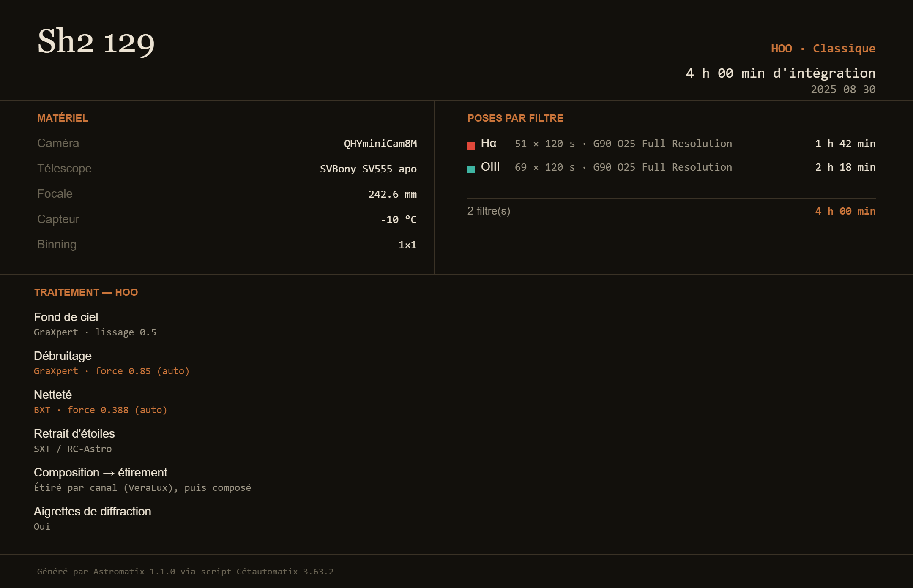
Task: Click 'BXT · force 0.388 (auto)' detail
Action: [x=101, y=410]
